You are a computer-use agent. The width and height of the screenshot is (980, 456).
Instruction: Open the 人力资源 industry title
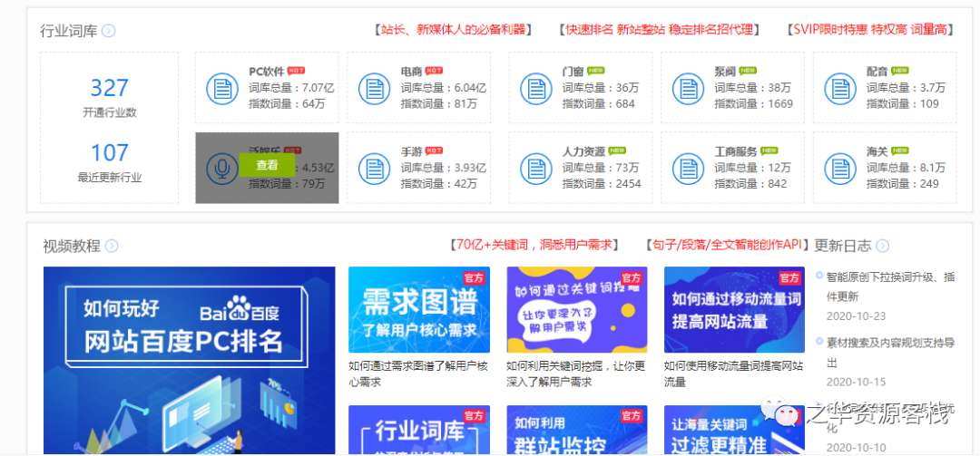click(x=583, y=150)
